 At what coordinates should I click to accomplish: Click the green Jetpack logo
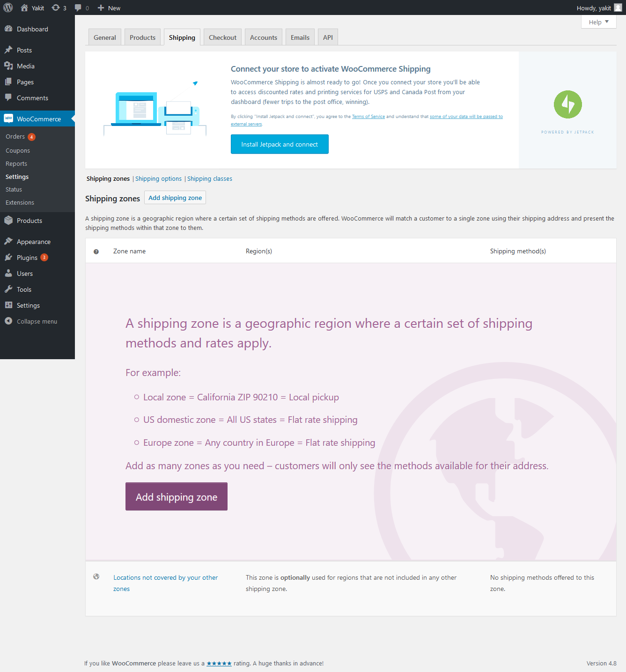click(x=567, y=104)
